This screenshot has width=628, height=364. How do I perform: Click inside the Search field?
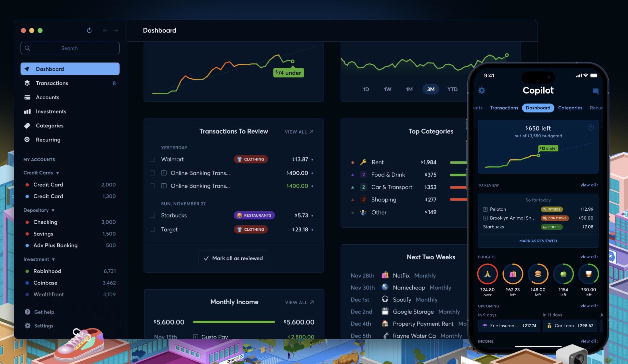(70, 48)
